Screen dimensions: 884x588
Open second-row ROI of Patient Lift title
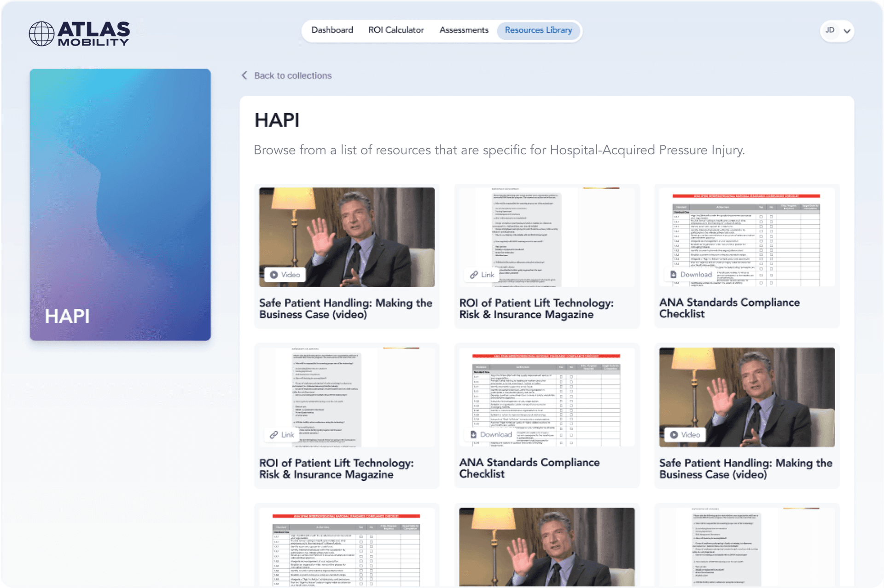coord(336,469)
